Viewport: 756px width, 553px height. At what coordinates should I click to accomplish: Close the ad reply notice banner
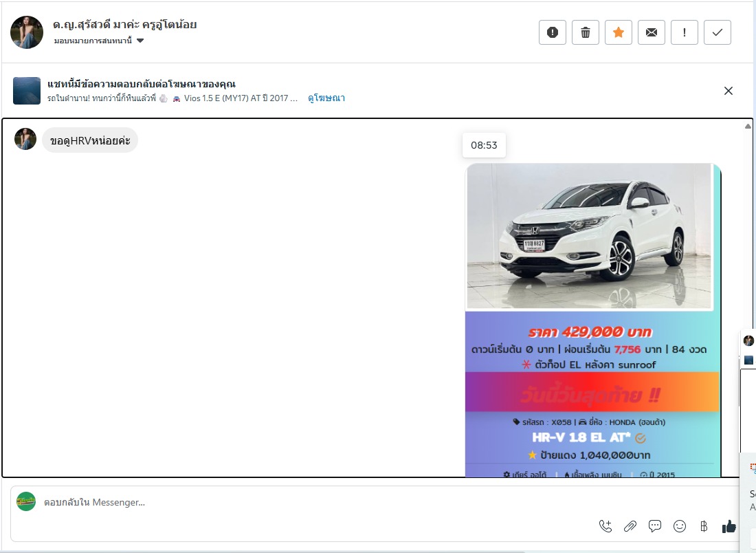728,91
